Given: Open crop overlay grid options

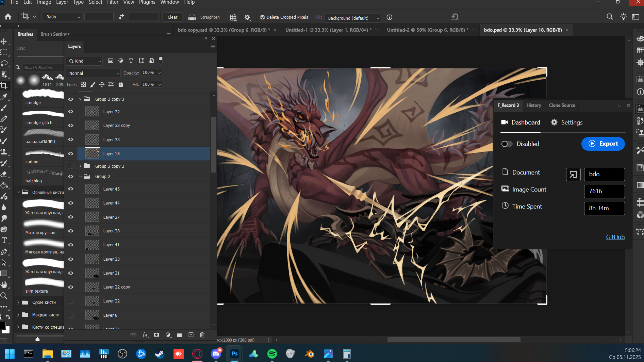Looking at the screenshot, I should point(233,17).
